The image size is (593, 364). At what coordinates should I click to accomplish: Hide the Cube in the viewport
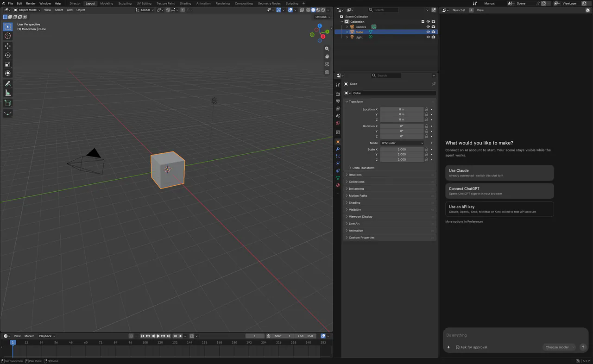(x=428, y=32)
